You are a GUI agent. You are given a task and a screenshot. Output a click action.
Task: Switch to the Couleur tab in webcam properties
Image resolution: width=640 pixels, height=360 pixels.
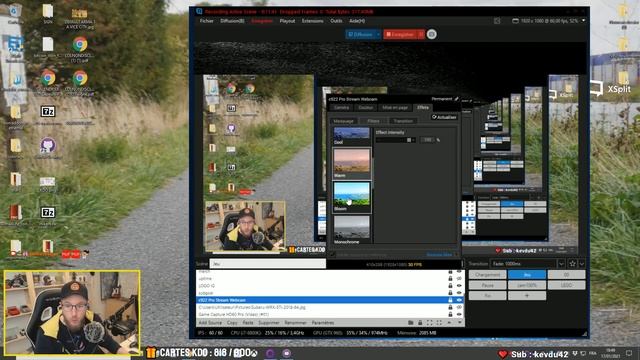click(x=366, y=108)
